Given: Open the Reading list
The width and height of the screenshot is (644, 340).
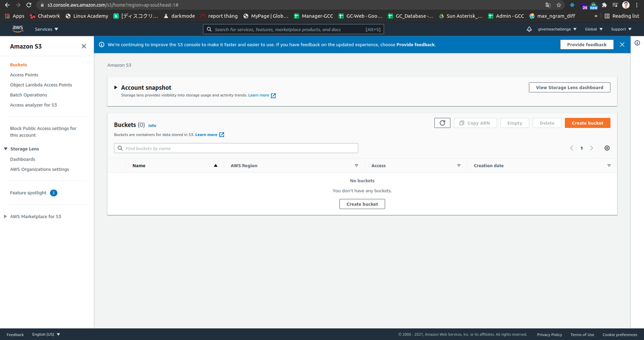Looking at the screenshot, I should pyautogui.click(x=622, y=16).
